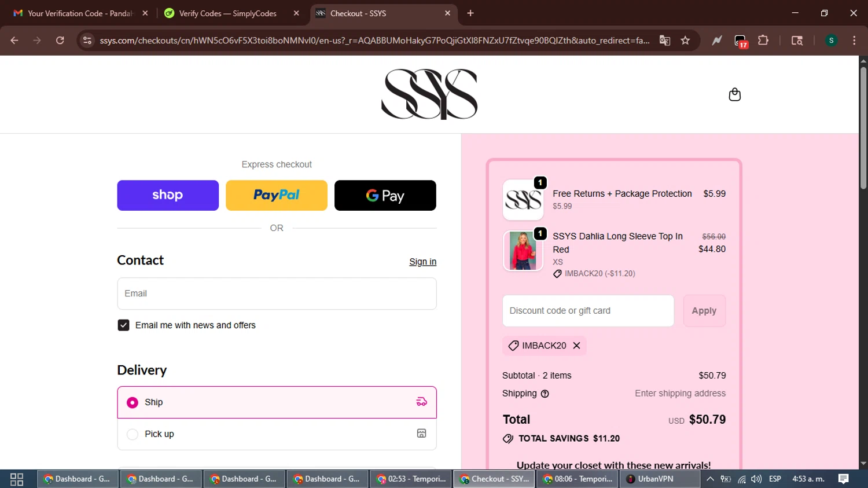The width and height of the screenshot is (868, 488).
Task: Focus the Email input field
Action: pyautogui.click(x=277, y=293)
